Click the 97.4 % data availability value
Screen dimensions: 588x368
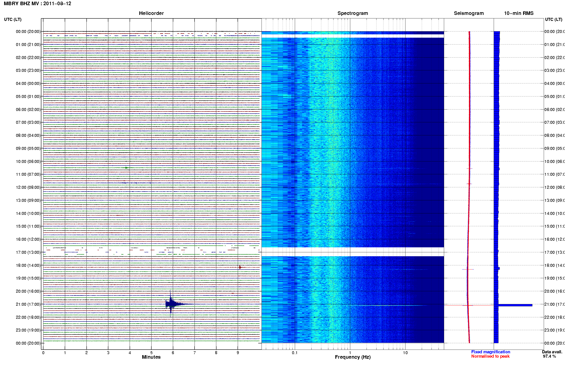coord(549,356)
